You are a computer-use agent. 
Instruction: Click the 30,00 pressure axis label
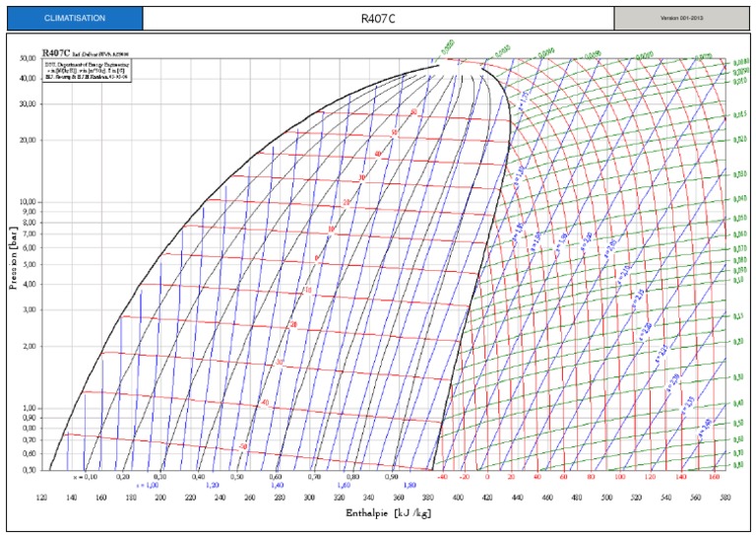28,103
